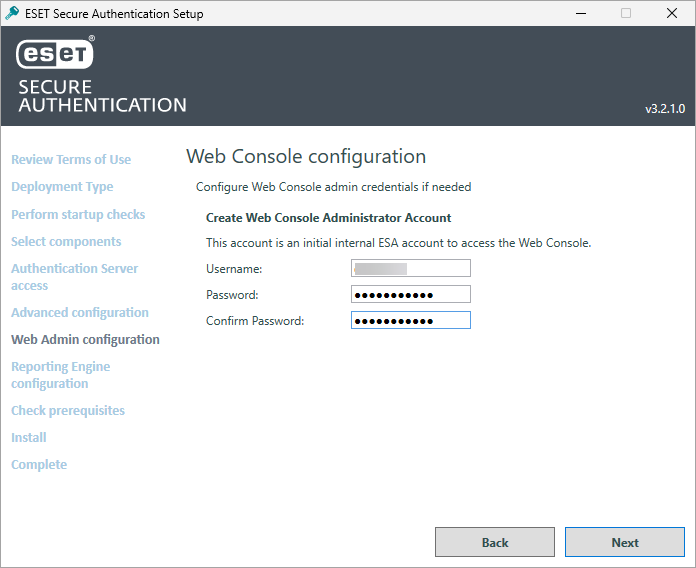
Task: Click the 'This account is an initial' description
Action: click(399, 243)
